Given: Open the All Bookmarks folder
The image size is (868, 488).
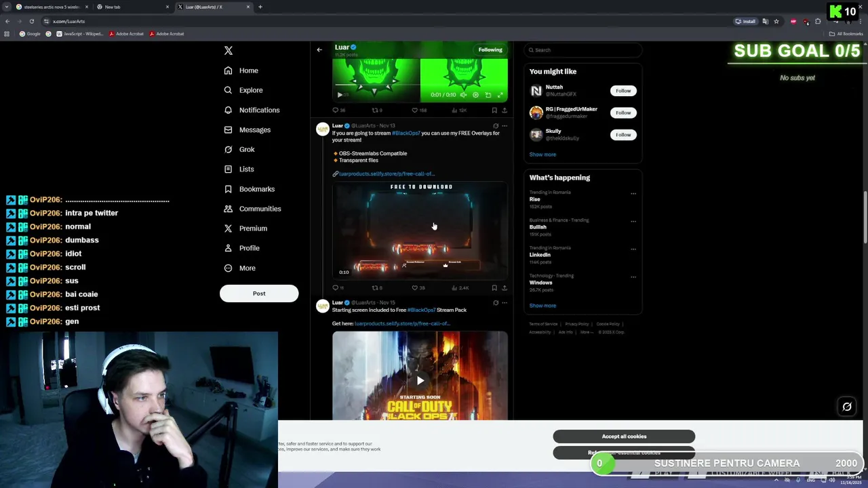Looking at the screenshot, I should click(846, 34).
